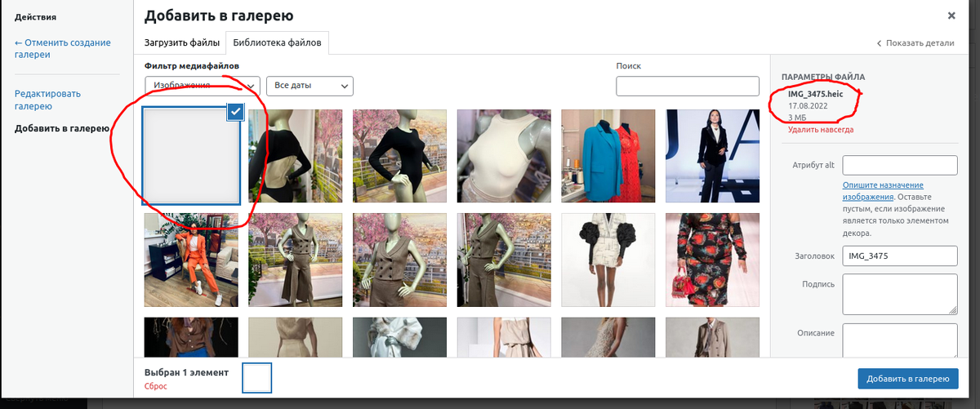Select the orange suit woman thumbnail
The image size is (980, 409).
click(x=191, y=260)
